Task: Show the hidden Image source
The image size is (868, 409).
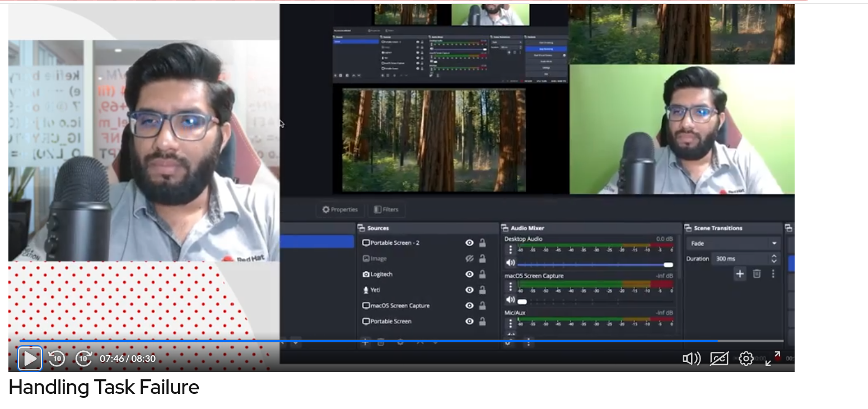Action: (469, 258)
